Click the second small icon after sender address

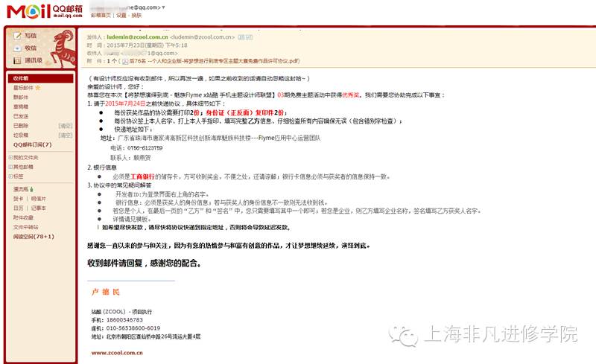[250, 37]
